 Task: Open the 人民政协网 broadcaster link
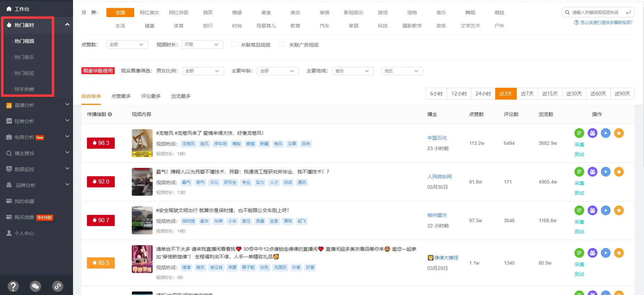440,177
